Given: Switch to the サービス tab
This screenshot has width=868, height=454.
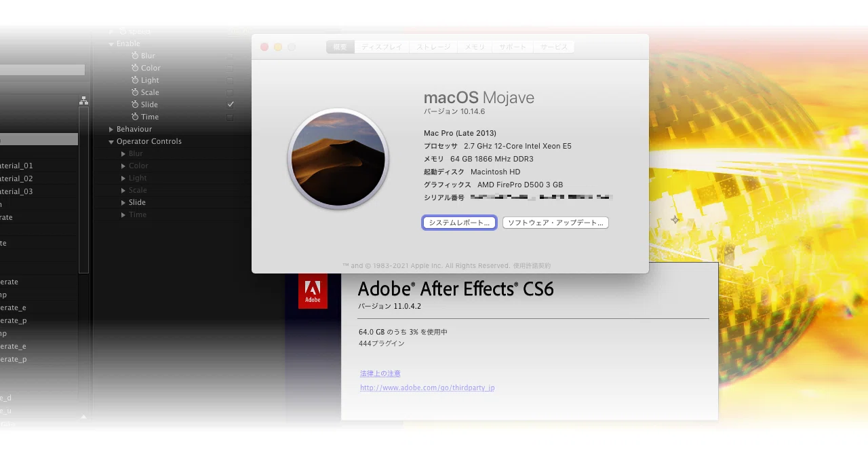Looking at the screenshot, I should [x=554, y=47].
